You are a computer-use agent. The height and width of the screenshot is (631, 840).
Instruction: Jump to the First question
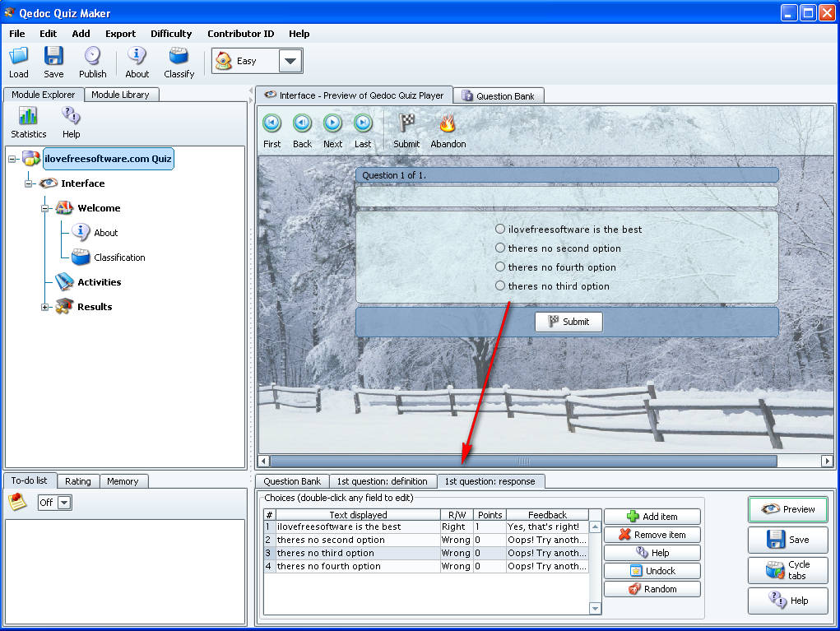(x=271, y=123)
